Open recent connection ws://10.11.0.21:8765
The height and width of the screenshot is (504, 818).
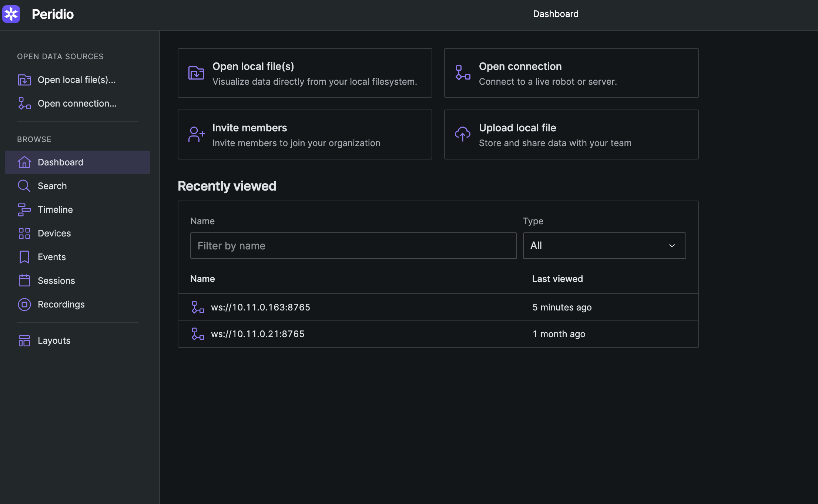(x=258, y=334)
